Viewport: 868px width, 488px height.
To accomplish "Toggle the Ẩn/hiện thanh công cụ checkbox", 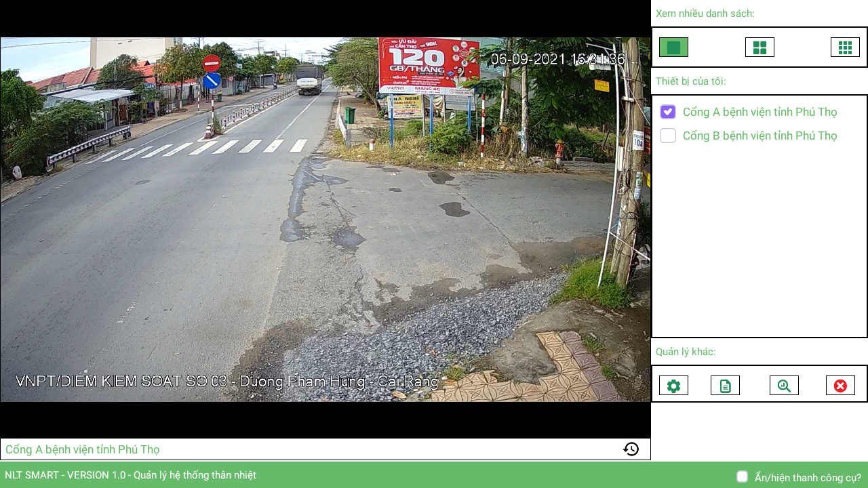I will 743,476.
